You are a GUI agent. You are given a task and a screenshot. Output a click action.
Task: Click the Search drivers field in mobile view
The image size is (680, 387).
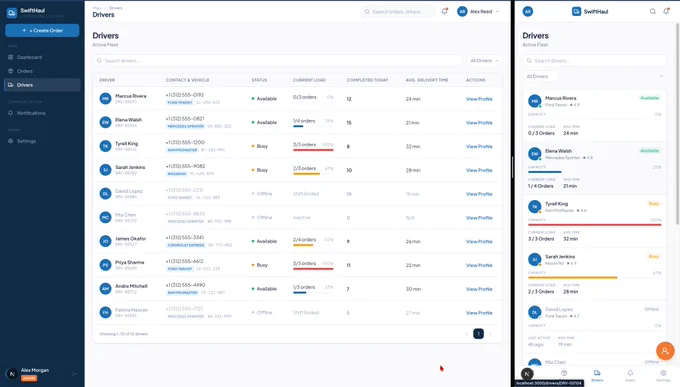tap(595, 61)
